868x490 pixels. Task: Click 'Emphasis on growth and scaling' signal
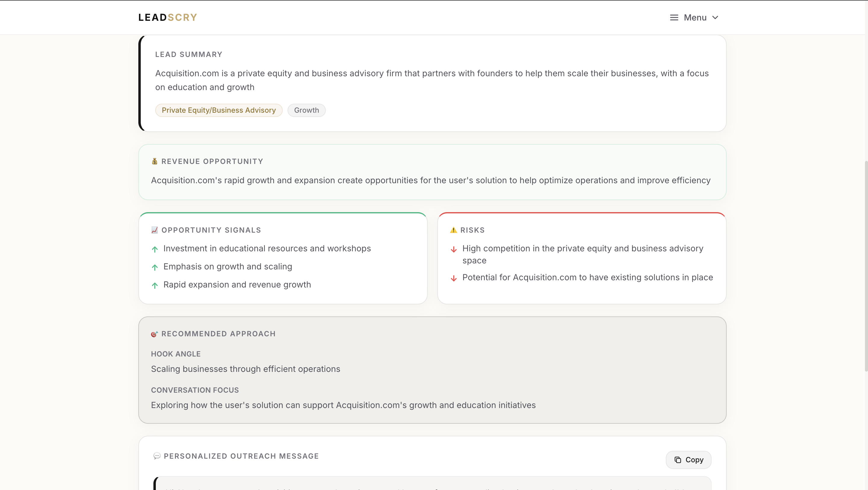[228, 267]
